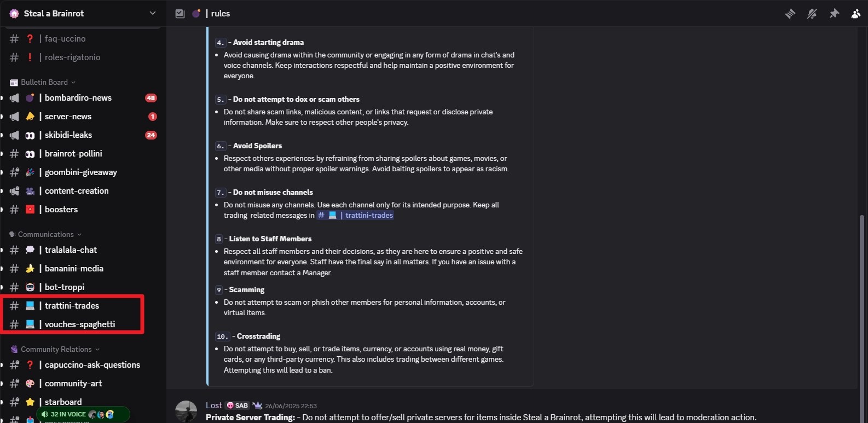Image resolution: width=868 pixels, height=423 pixels.
Task: Open the Threads panel icon
Action: click(790, 14)
